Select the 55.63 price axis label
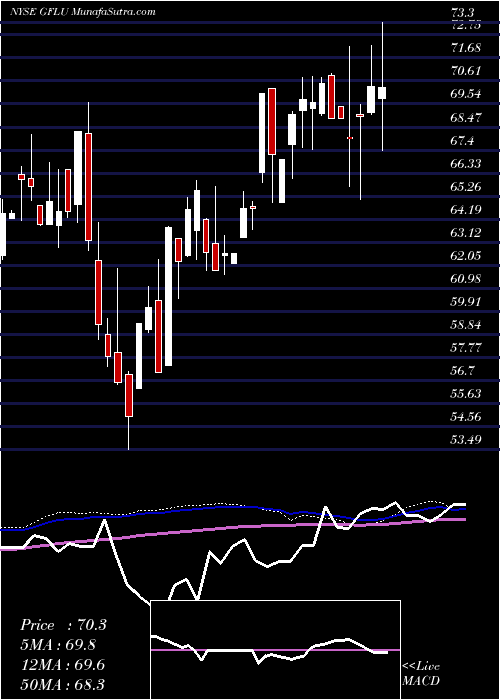The width and height of the screenshot is (500, 700). click(466, 394)
